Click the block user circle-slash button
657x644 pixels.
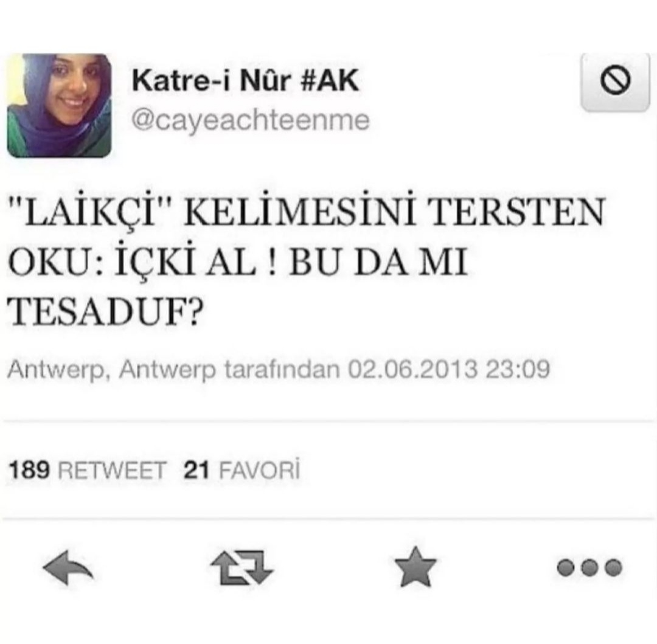pos(615,81)
